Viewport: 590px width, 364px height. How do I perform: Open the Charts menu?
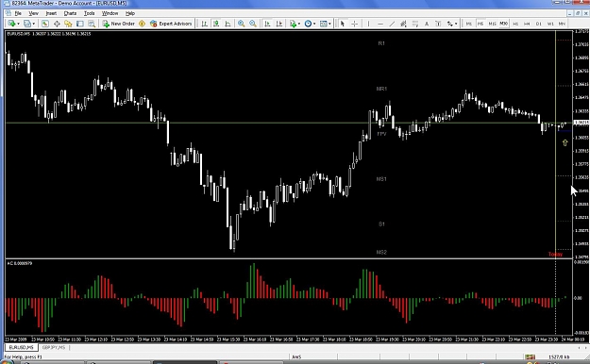point(70,13)
